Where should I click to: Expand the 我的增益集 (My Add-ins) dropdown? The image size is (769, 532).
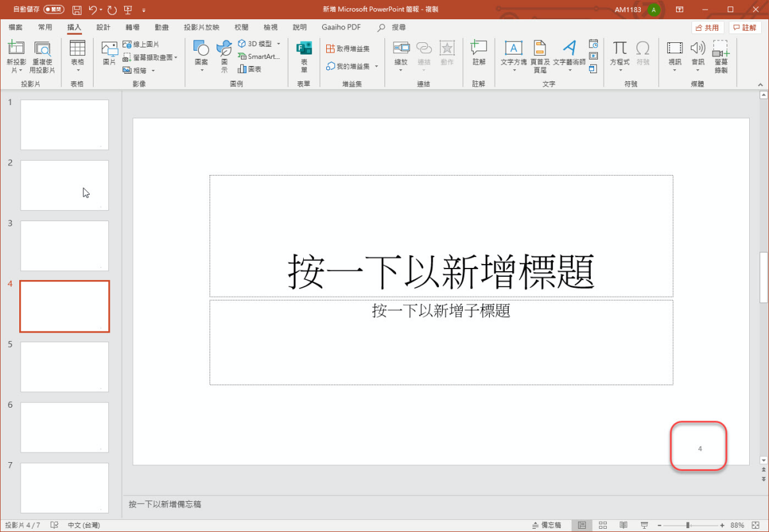coord(377,67)
